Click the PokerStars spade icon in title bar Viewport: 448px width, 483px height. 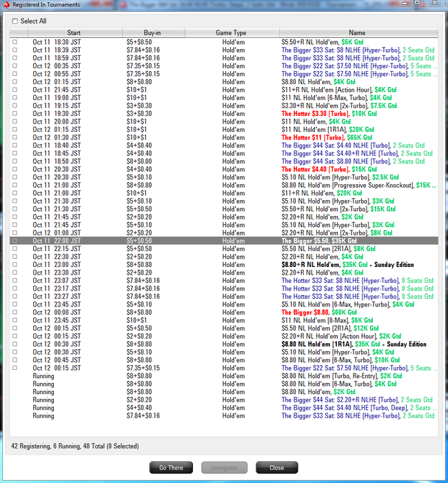coord(6,4)
